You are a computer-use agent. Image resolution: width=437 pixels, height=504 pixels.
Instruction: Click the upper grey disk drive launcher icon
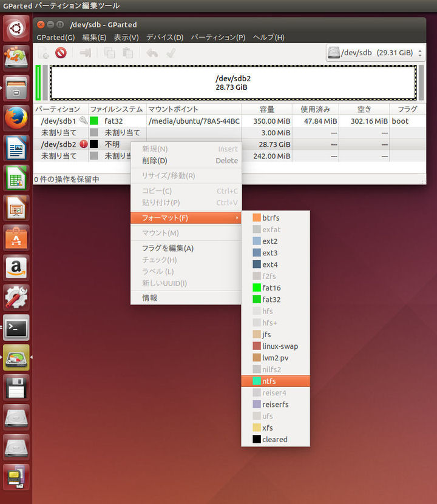(x=16, y=417)
